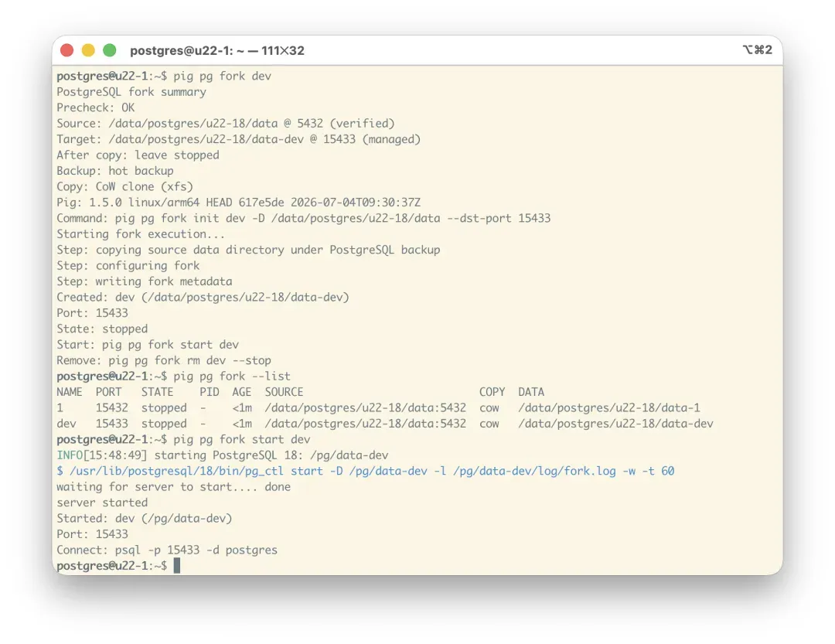Click the red close window button
The width and height of the screenshot is (835, 644).
66,50
